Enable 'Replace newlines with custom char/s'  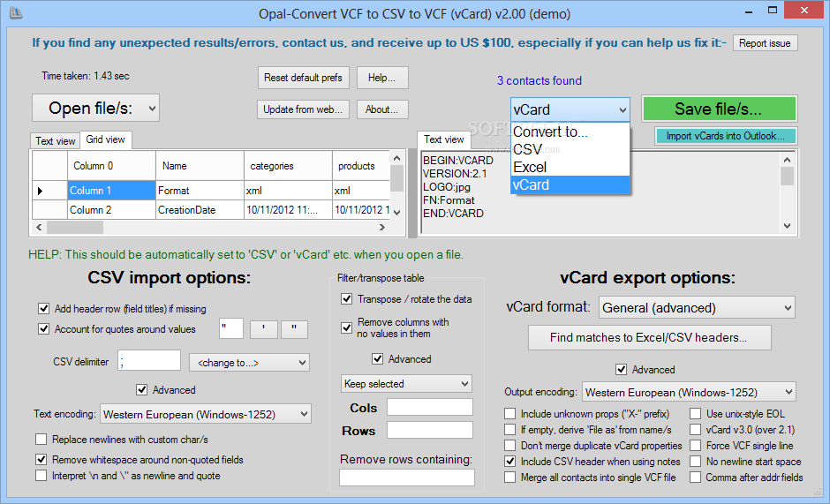point(41,439)
